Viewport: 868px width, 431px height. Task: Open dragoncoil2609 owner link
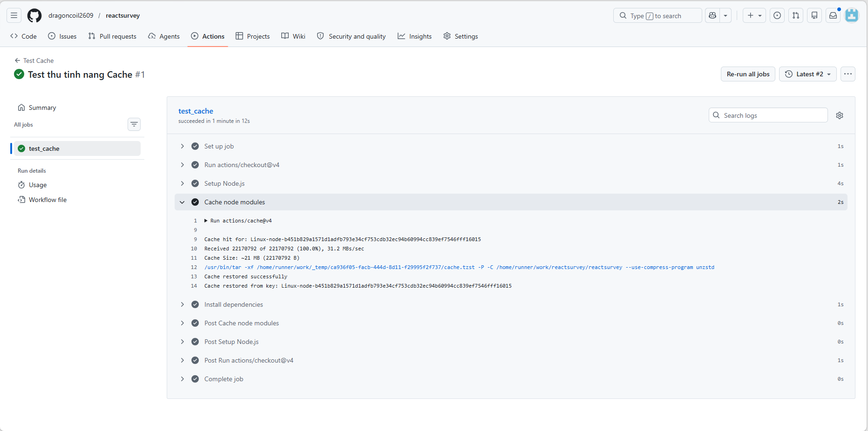(71, 15)
